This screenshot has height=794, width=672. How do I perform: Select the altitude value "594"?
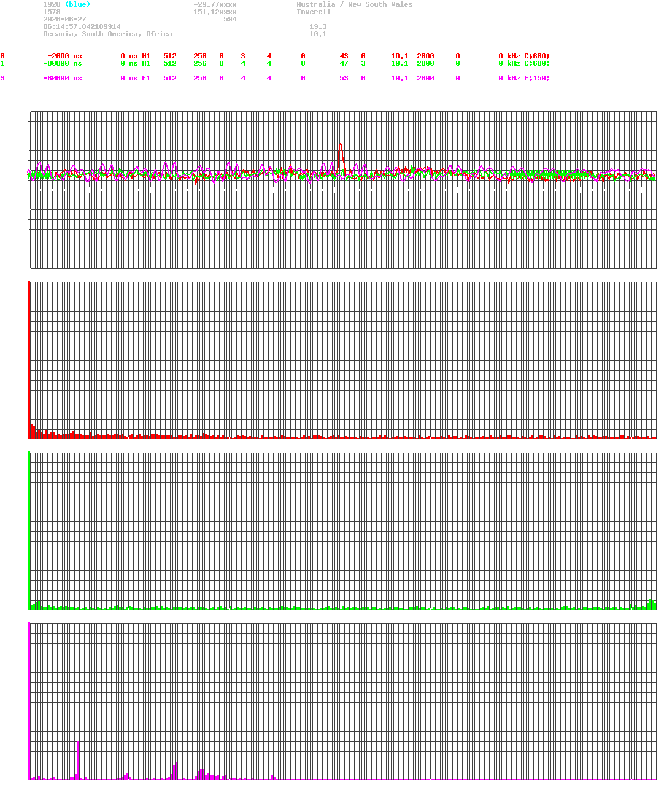230,19
